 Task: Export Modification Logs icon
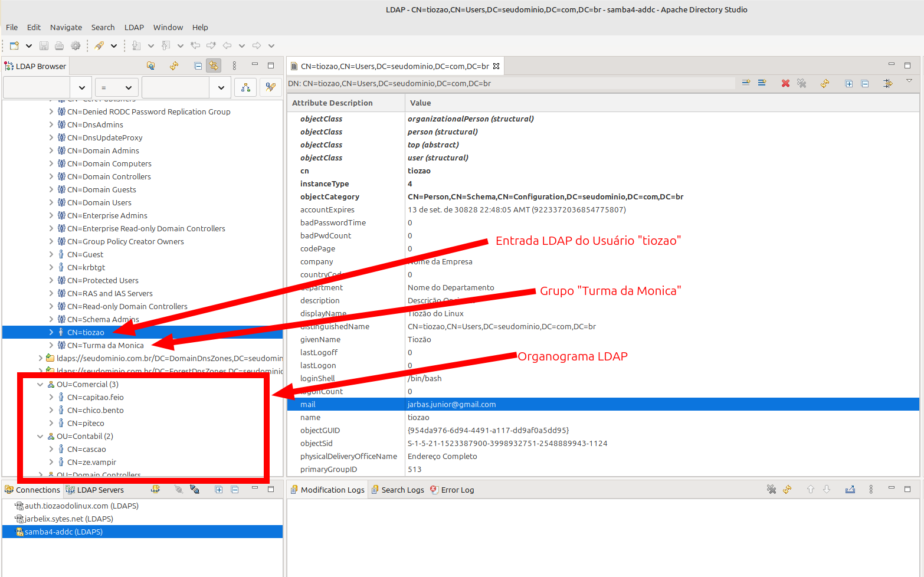click(850, 489)
